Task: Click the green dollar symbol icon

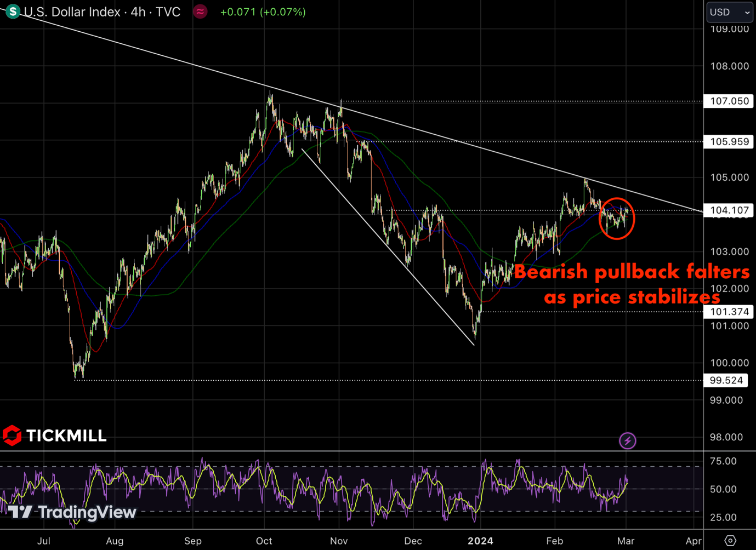Action: 13,12
